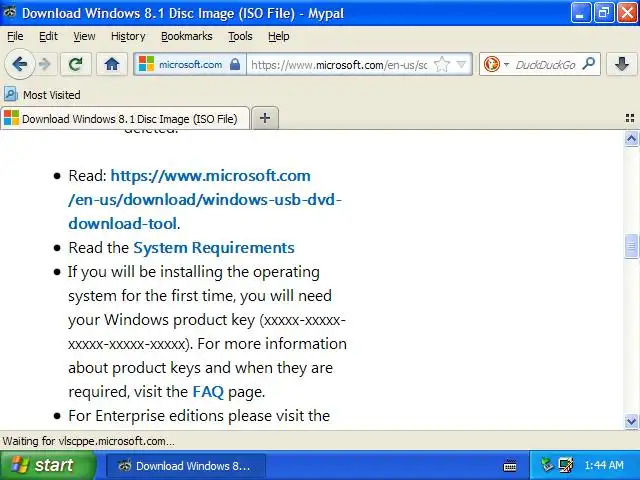The width and height of the screenshot is (640, 480).
Task: Open the Tools menu
Action: (x=240, y=36)
